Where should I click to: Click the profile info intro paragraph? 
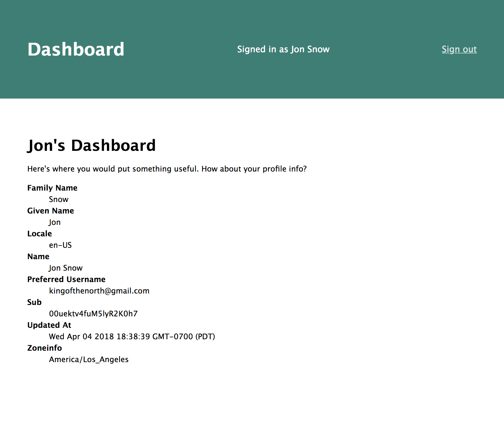(167, 169)
